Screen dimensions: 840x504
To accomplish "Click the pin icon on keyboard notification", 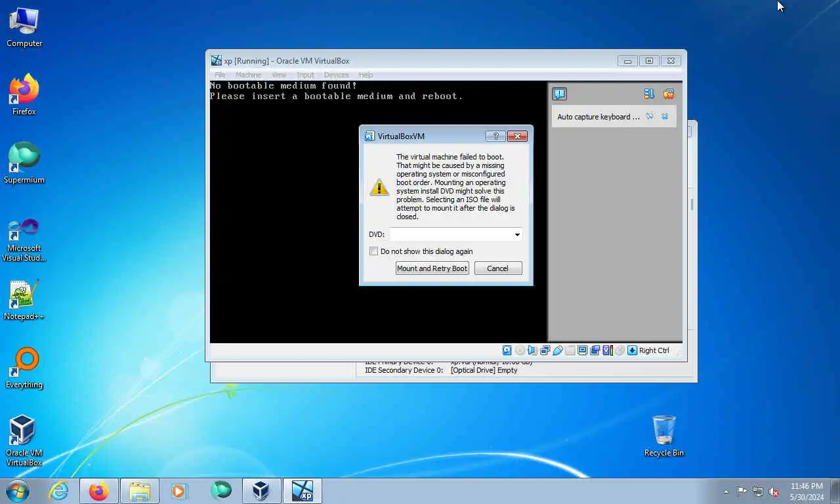I will (650, 116).
